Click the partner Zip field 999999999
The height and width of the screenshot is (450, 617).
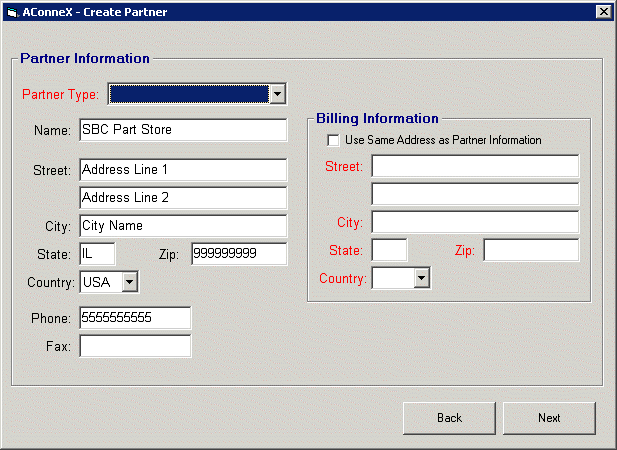239,254
